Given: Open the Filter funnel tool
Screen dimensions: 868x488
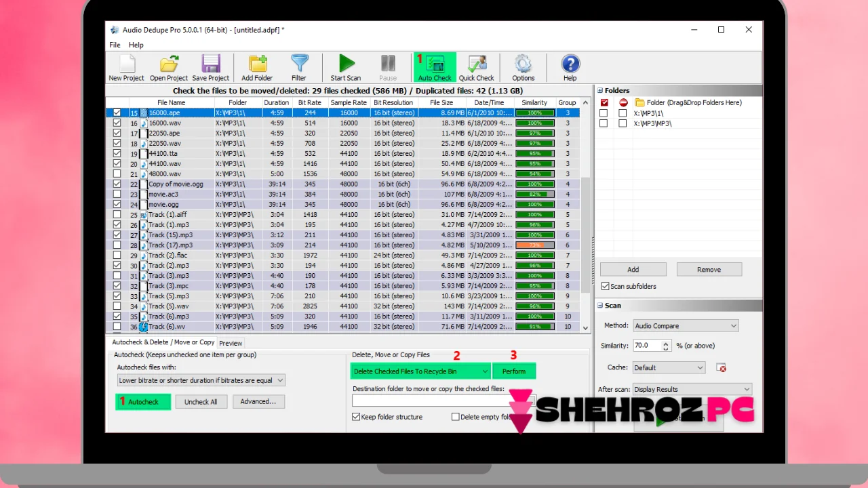Looking at the screenshot, I should 299,68.
